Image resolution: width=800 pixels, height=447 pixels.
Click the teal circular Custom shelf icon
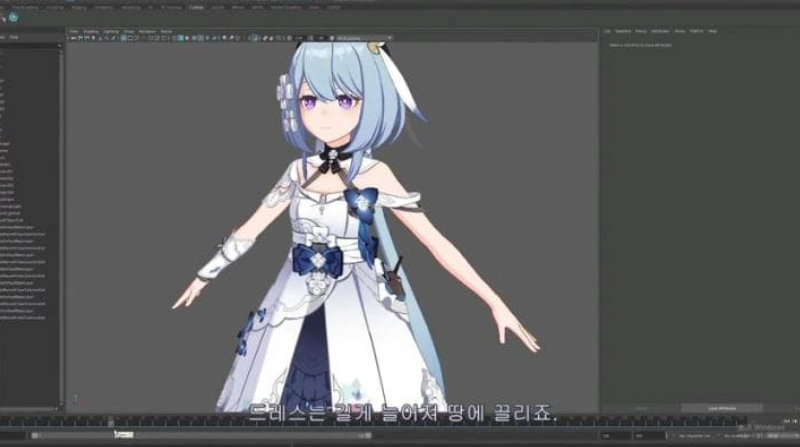[13, 17]
